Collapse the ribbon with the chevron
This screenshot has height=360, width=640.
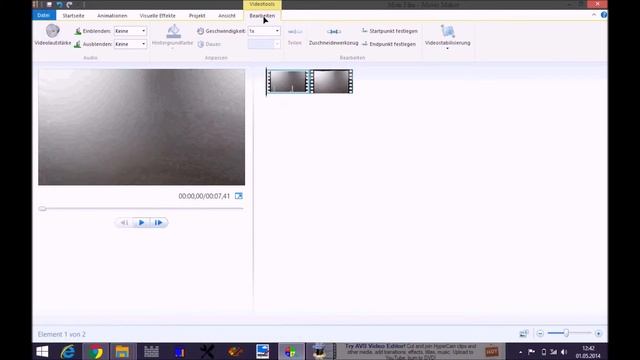(594, 15)
